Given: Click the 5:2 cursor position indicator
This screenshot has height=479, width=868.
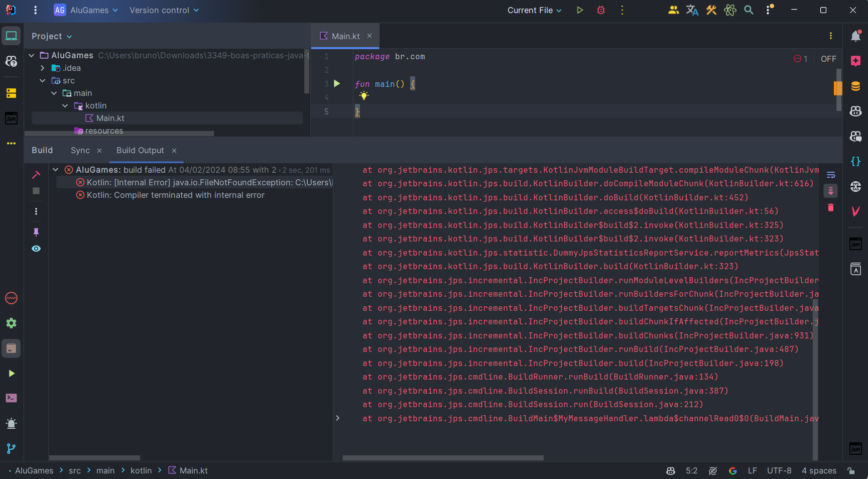Looking at the screenshot, I should pyautogui.click(x=691, y=470).
